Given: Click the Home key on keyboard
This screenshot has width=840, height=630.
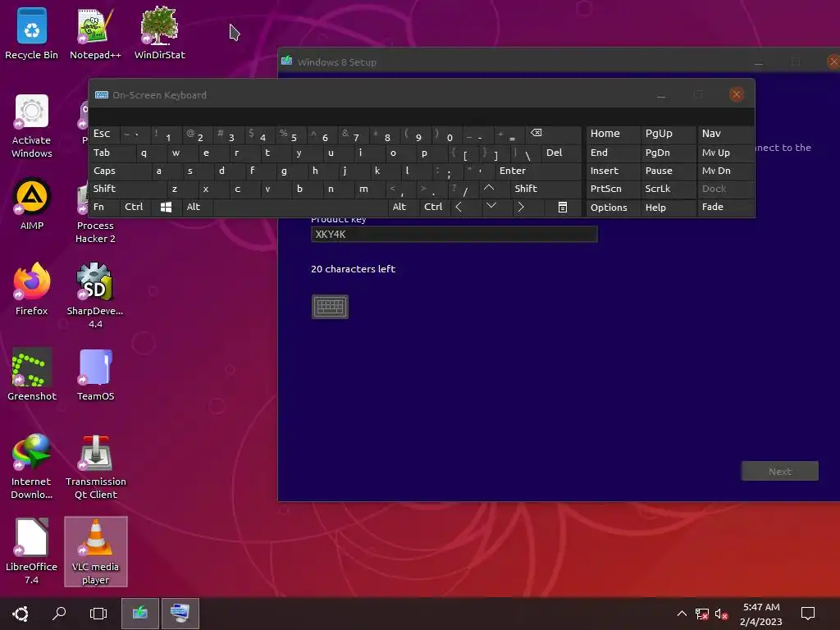Looking at the screenshot, I should click(x=613, y=134).
